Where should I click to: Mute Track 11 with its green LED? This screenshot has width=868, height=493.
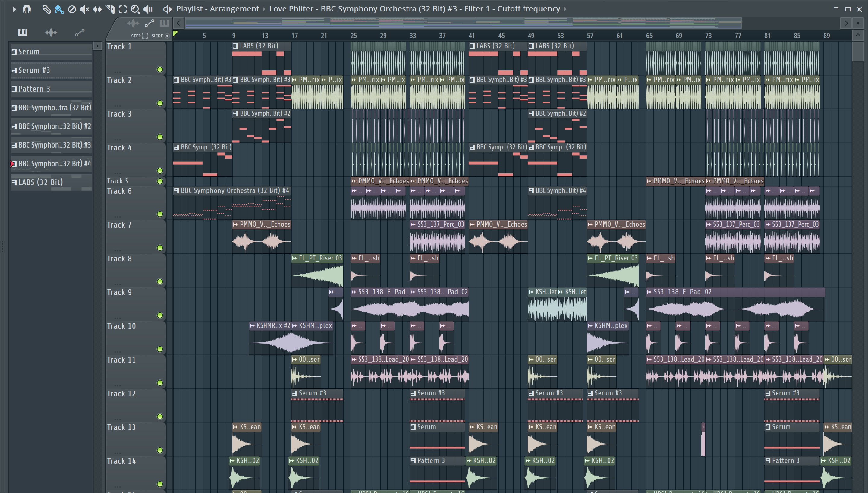[x=160, y=383]
